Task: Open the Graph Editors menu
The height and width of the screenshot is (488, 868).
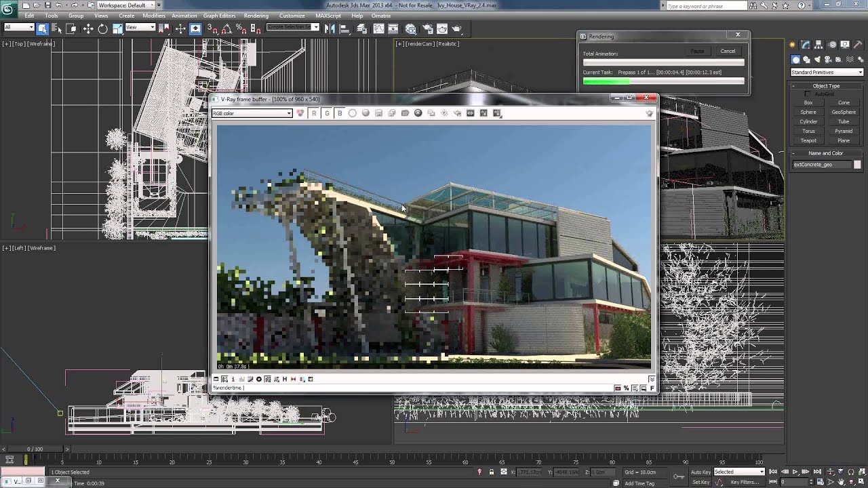Action: [219, 16]
